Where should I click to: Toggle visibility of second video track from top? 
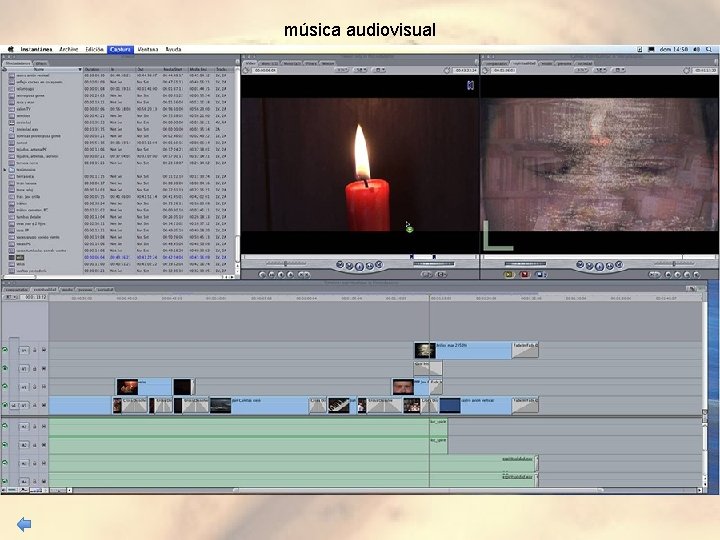5,368
